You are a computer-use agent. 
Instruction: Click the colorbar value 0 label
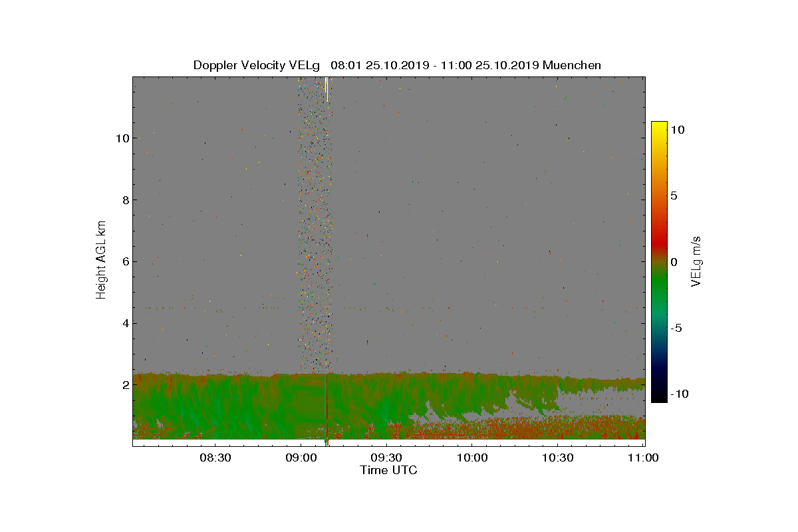tap(673, 262)
